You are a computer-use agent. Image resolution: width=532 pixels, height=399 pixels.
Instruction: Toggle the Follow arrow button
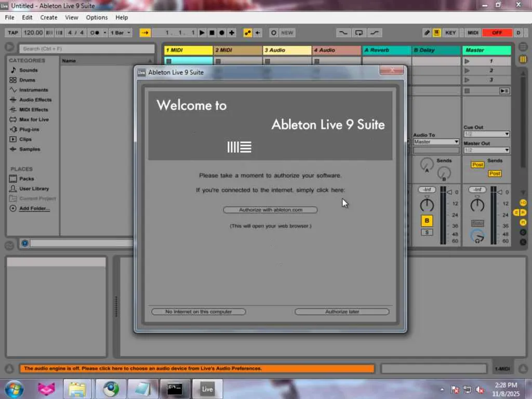[145, 33]
